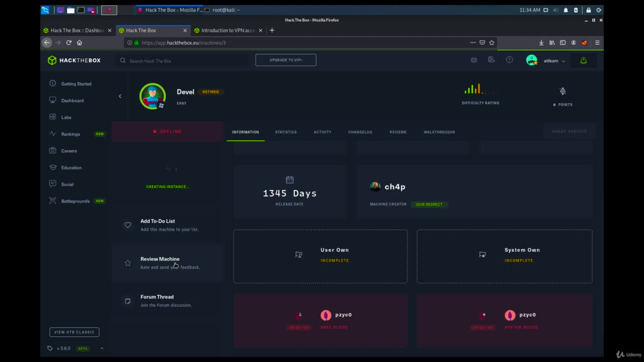This screenshot has width=644, height=362.
Task: Click the heart icon beside Add To-Do List
Action: point(128,225)
